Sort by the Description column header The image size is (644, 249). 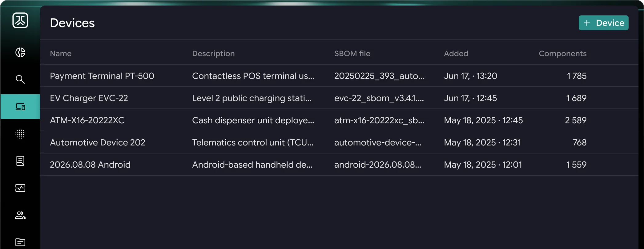(213, 53)
